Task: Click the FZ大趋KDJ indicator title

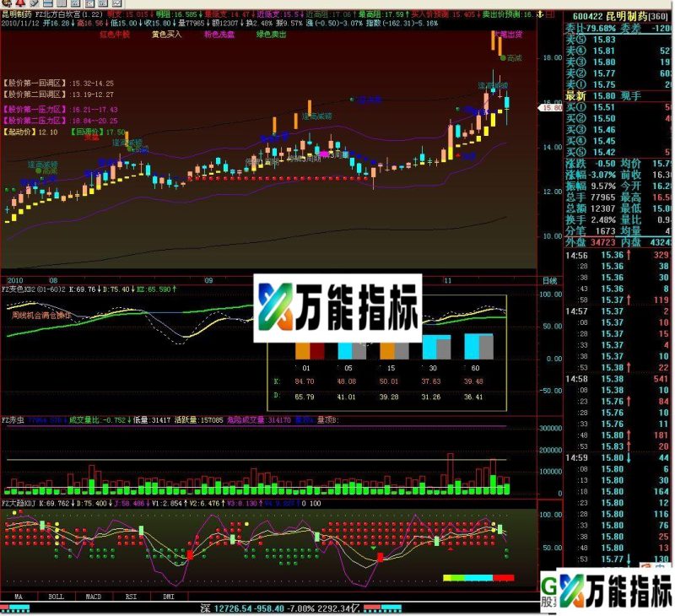Action: coord(19,503)
